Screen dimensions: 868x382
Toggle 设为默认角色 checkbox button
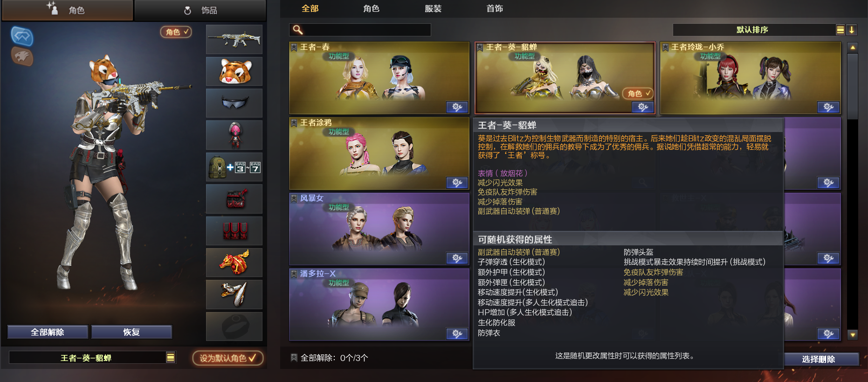(228, 358)
